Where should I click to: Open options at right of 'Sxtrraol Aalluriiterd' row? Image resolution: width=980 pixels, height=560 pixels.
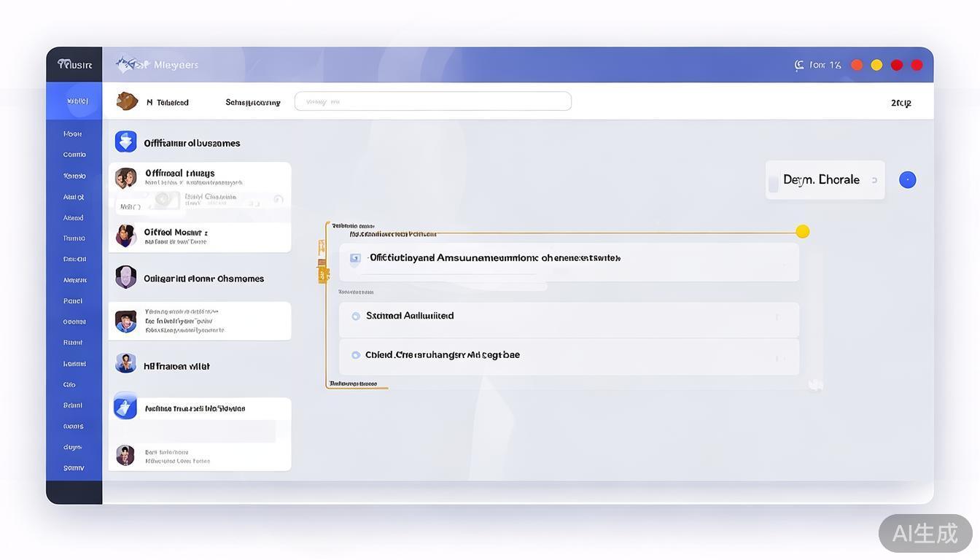[777, 316]
